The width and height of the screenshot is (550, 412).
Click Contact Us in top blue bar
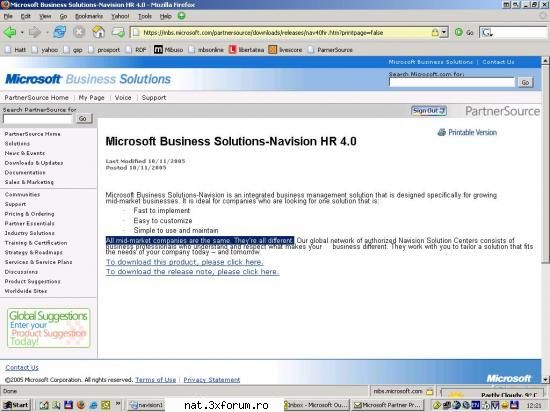tap(498, 62)
